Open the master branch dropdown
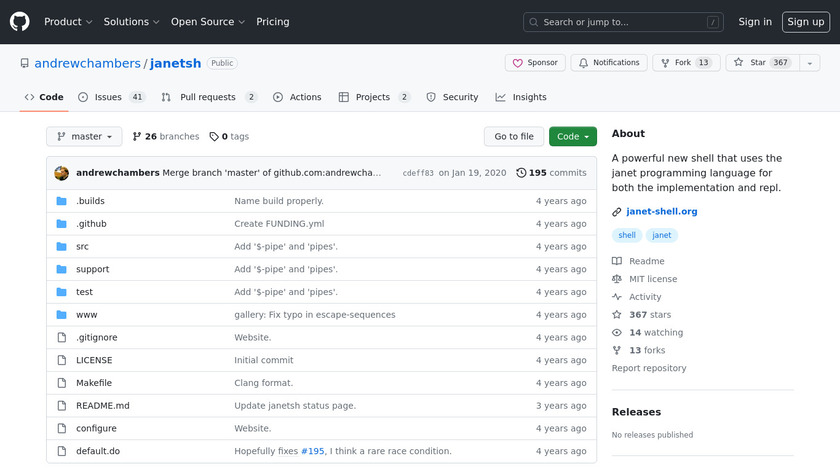The height and width of the screenshot is (472, 840). (85, 137)
